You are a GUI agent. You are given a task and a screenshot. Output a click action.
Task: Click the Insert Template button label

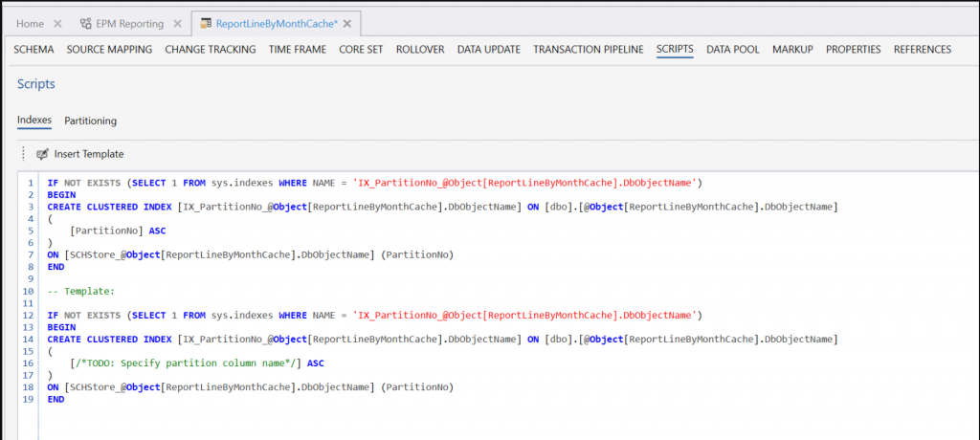coord(89,154)
